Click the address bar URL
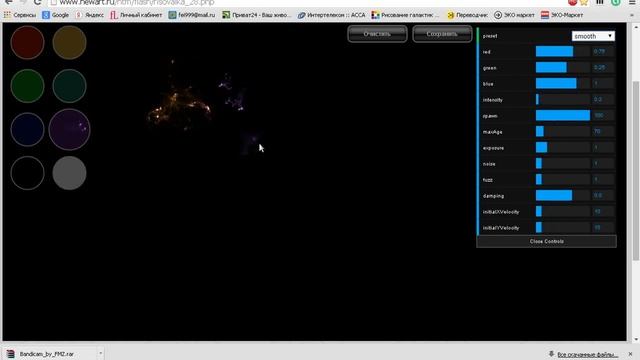This screenshot has width=640, height=360. [137, 2]
